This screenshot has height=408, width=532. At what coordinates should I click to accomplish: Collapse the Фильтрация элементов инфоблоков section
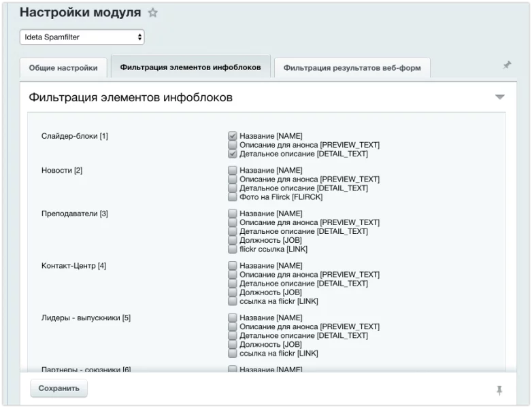[500, 97]
